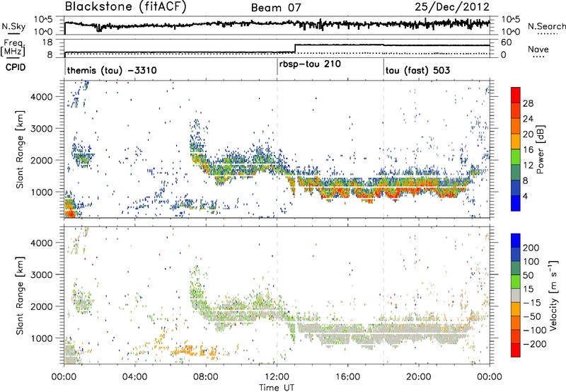Click the "Power [dB]" colorbar title
566x392 pixels.
click(540, 149)
